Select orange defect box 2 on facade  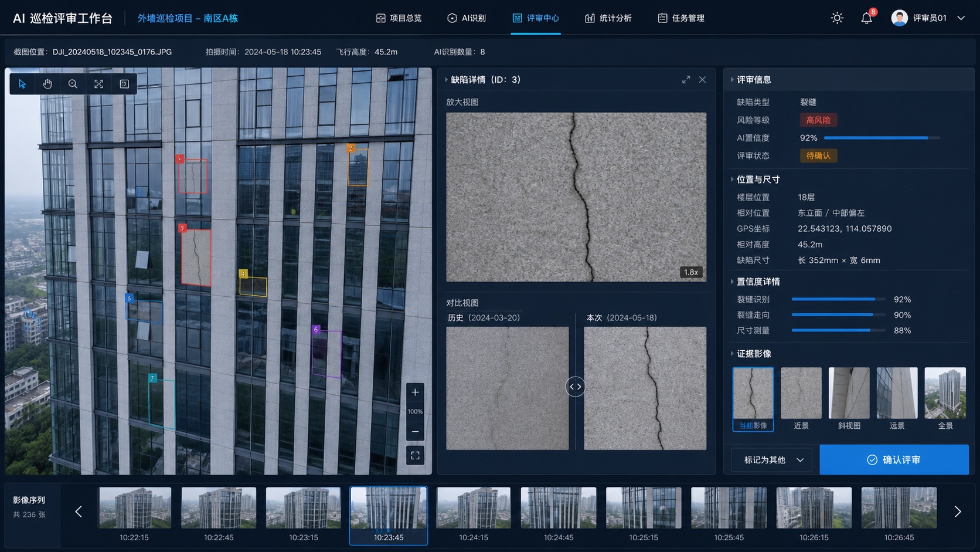(x=358, y=166)
